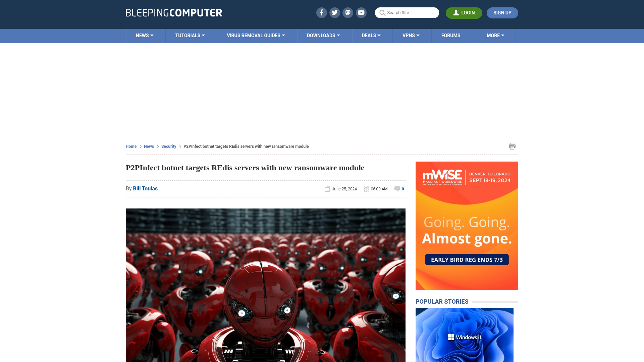This screenshot has height=362, width=644.
Task: Click the Security breadcrumb link
Action: [x=168, y=146]
